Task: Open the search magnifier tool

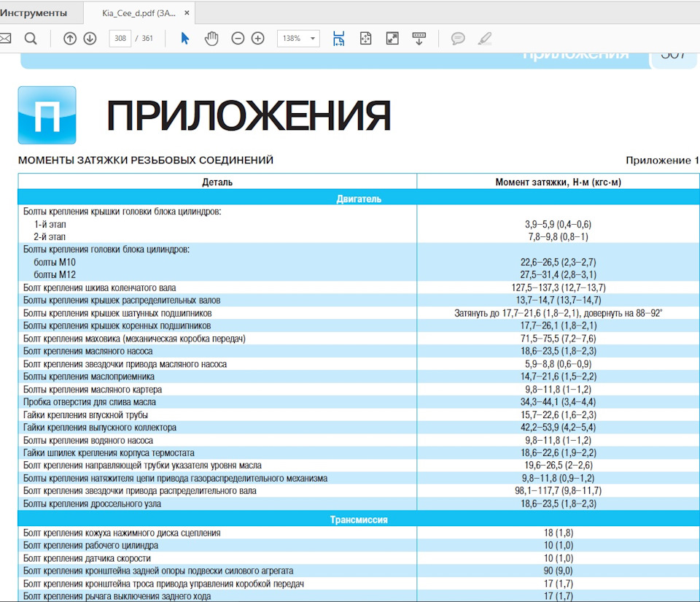Action: (31, 39)
